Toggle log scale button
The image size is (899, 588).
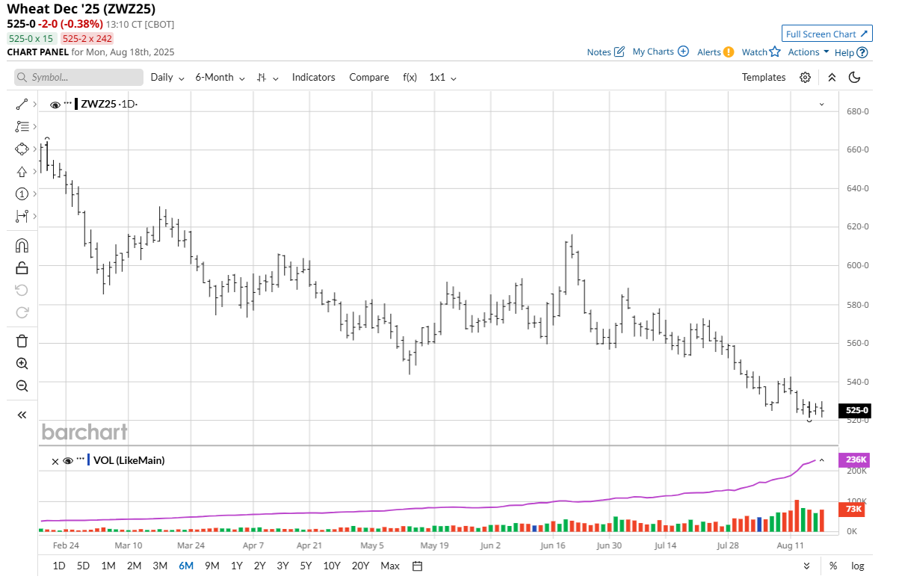tap(858, 566)
